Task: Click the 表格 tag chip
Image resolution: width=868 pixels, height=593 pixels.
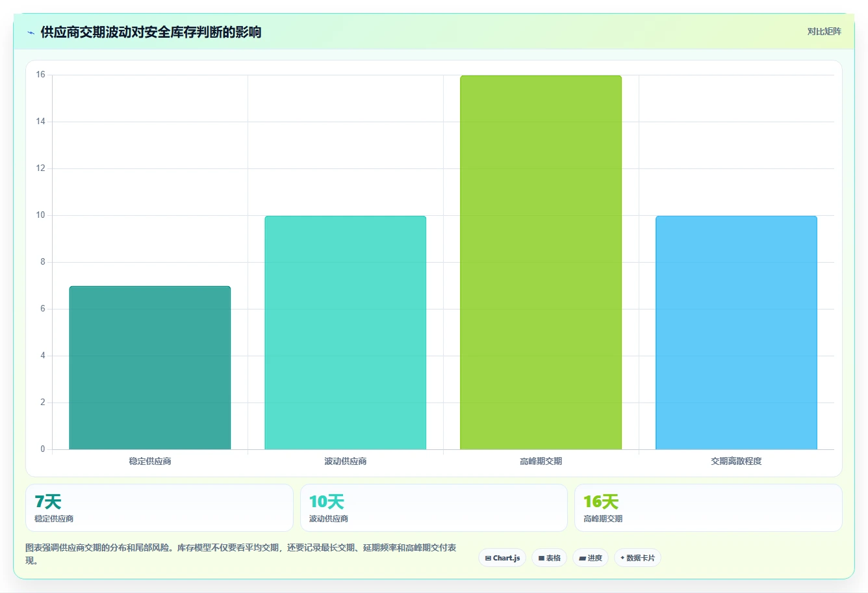Action: [x=549, y=558]
